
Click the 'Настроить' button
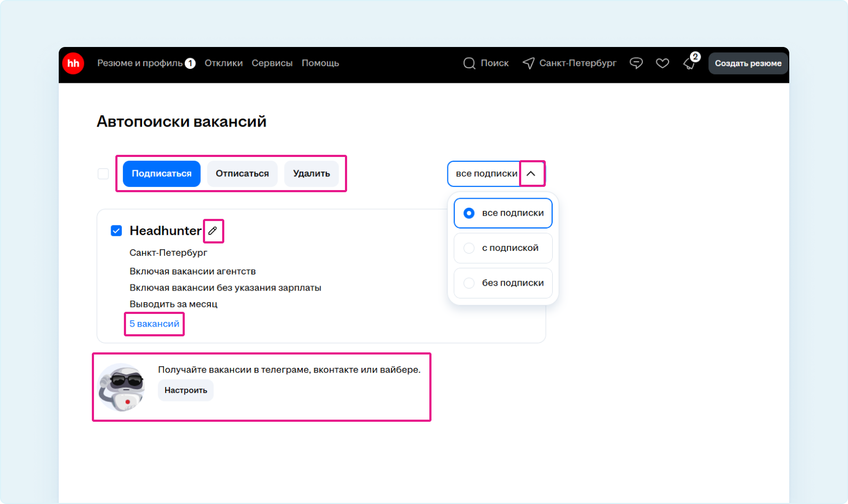[186, 390]
